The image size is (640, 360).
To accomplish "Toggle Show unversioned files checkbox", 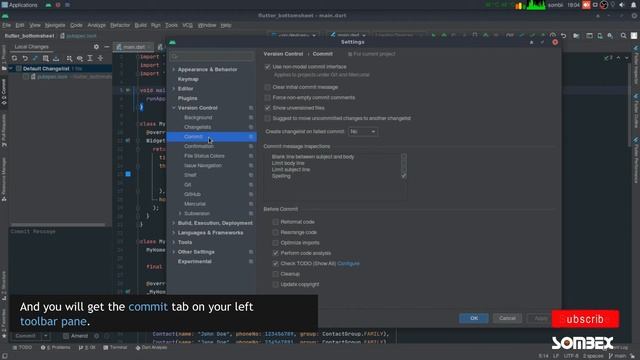I will click(268, 108).
